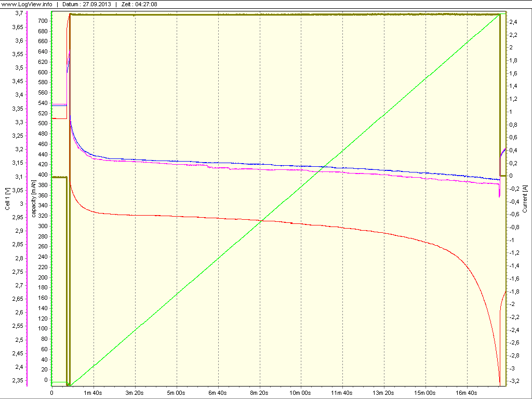532x399 pixels.
Task: Click the '420' capacity axis value
Action: [x=43, y=165]
